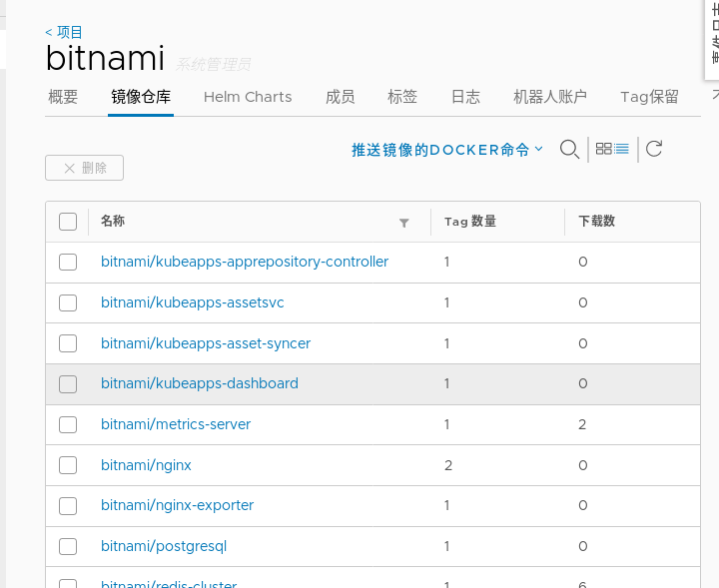Go back to 项目 list
Screen dimensions: 719x588
64,32
